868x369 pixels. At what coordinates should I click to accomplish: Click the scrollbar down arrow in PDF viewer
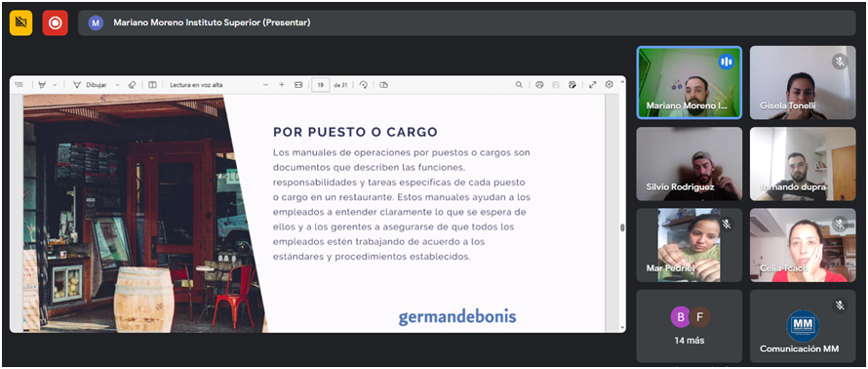[x=622, y=327]
